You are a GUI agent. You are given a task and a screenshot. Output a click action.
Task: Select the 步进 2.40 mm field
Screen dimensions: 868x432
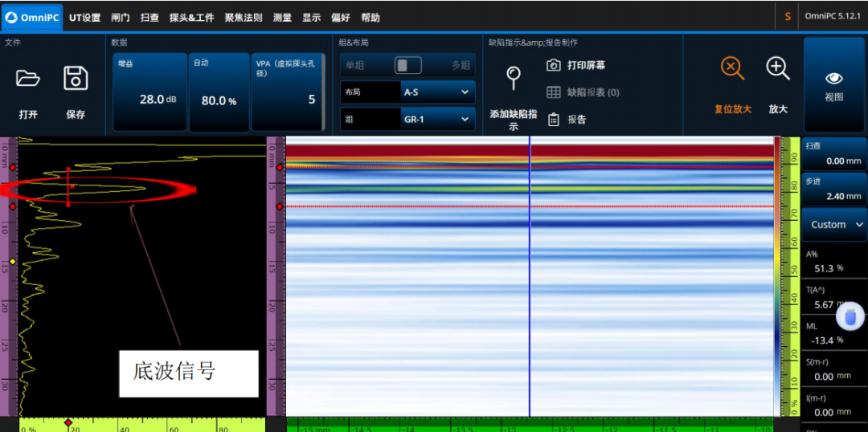coord(834,189)
